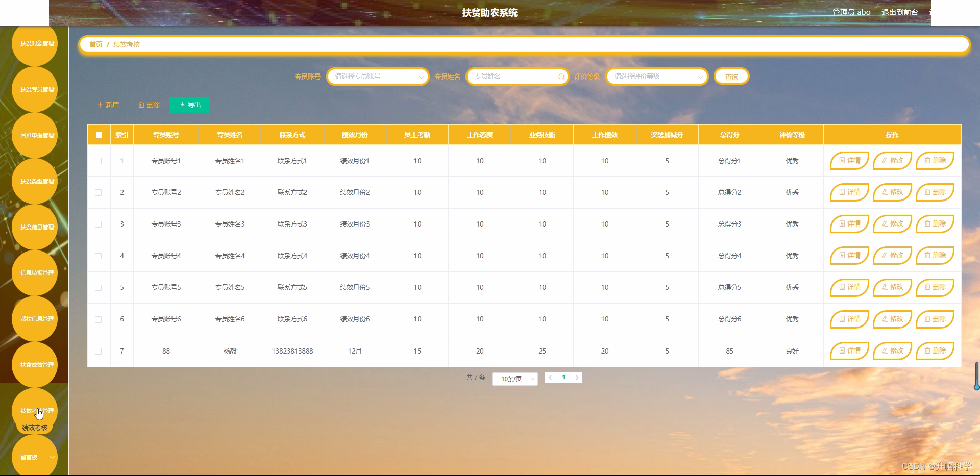980x476 pixels.
Task: Click 首页 in the breadcrumb
Action: point(95,44)
